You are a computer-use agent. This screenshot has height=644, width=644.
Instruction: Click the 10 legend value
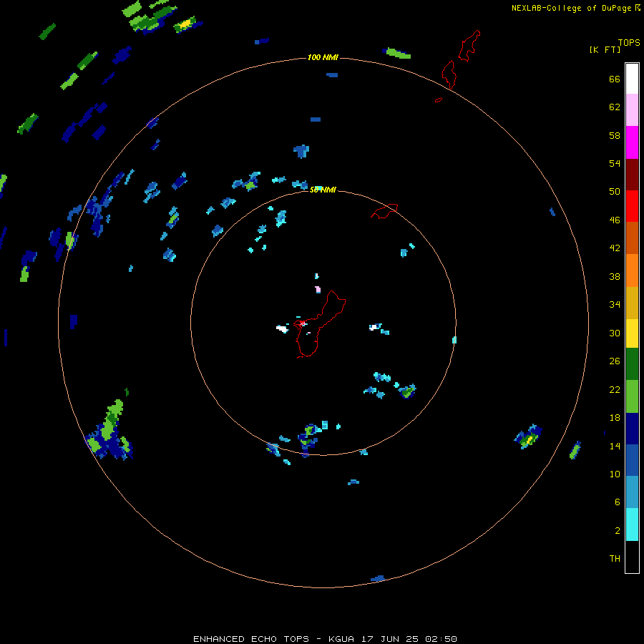(x=615, y=474)
